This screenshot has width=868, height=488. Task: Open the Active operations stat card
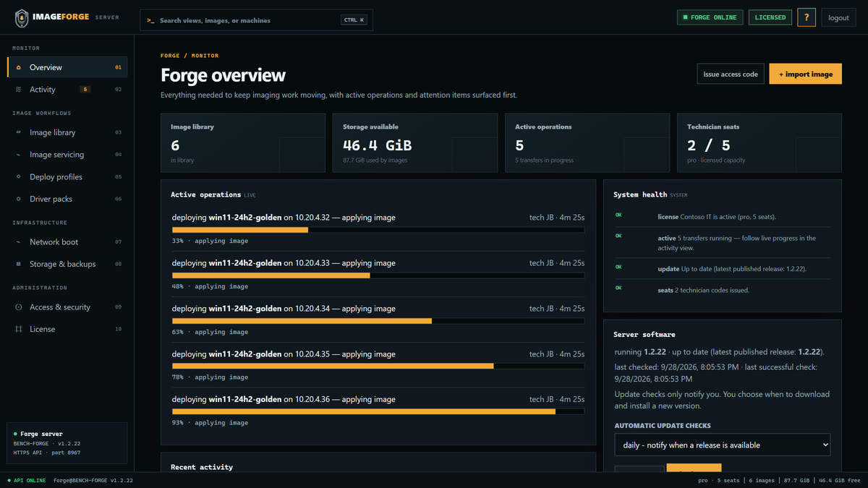587,142
